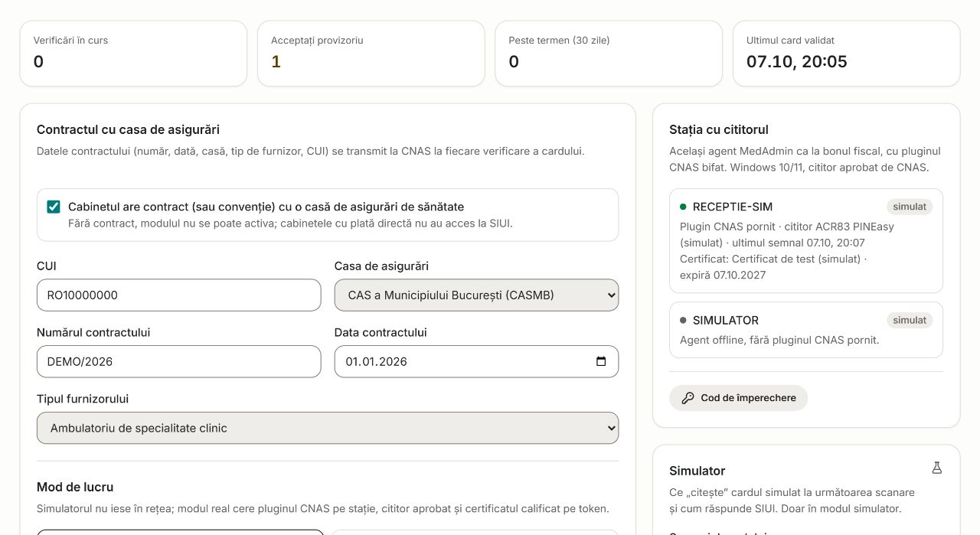Click into the Numărul contractului field
Image resolution: width=980 pixels, height=535 pixels.
[178, 361]
